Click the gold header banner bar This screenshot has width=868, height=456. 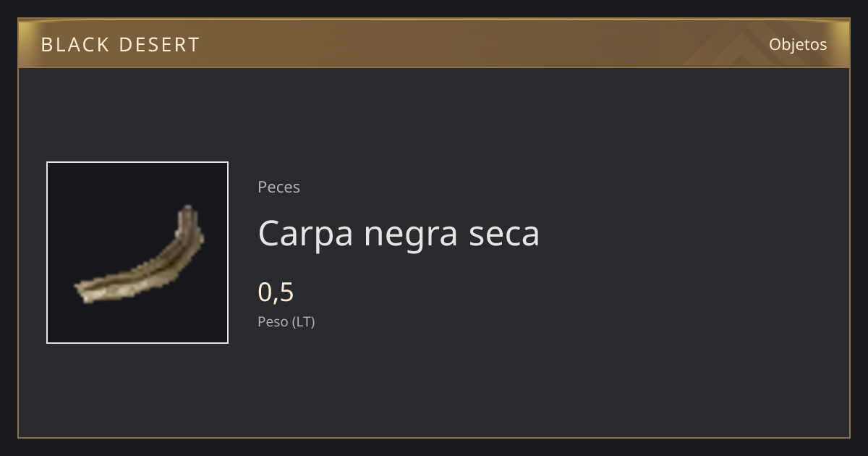tap(434, 43)
